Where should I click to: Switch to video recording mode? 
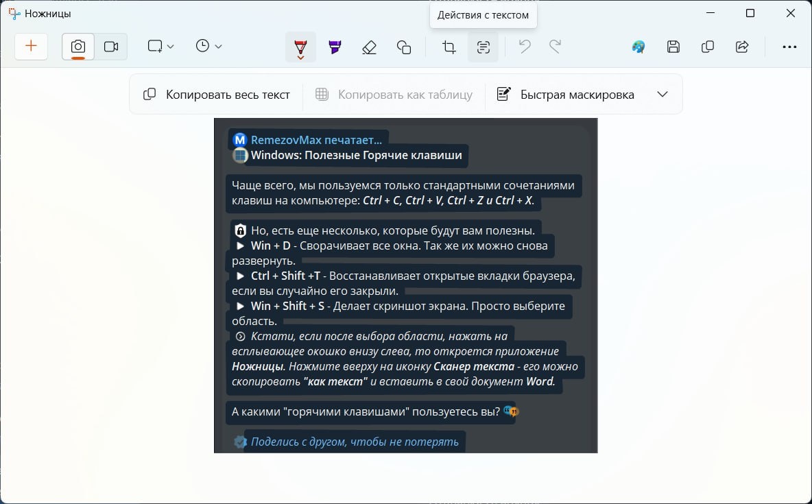[x=111, y=47]
